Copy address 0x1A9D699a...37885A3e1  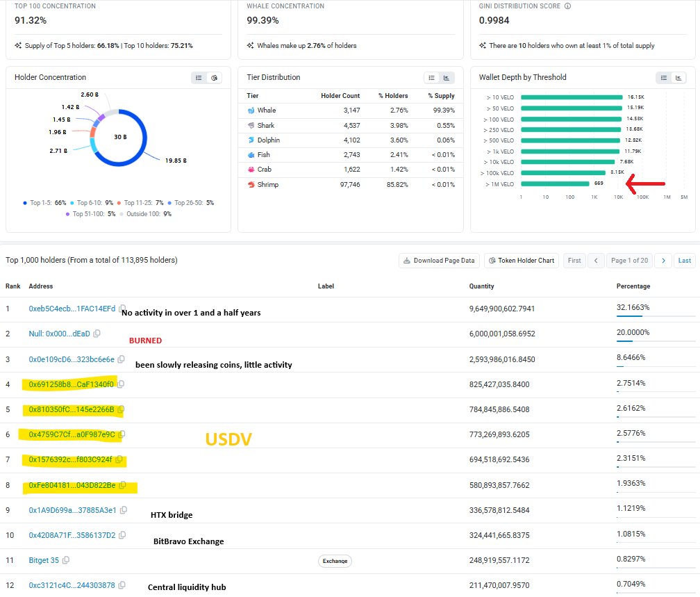[124, 510]
